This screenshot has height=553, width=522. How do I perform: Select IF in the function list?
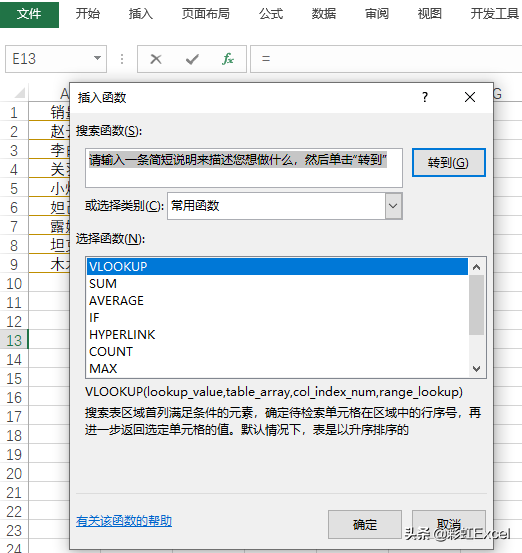[x=277, y=317]
